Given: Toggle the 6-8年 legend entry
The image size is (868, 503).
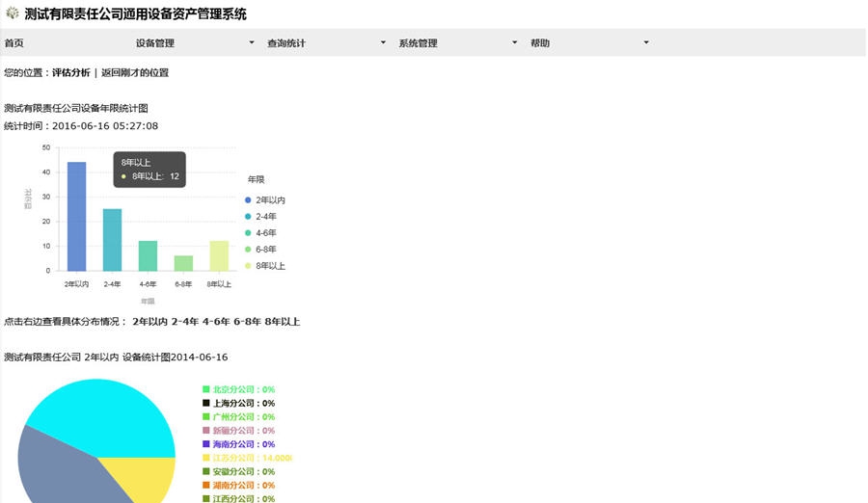Looking at the screenshot, I should click(260, 249).
